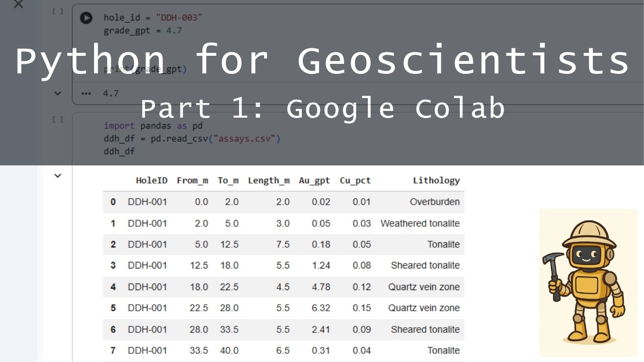Click the From_m value 18.0
This screenshot has width=644, height=362.
click(199, 287)
